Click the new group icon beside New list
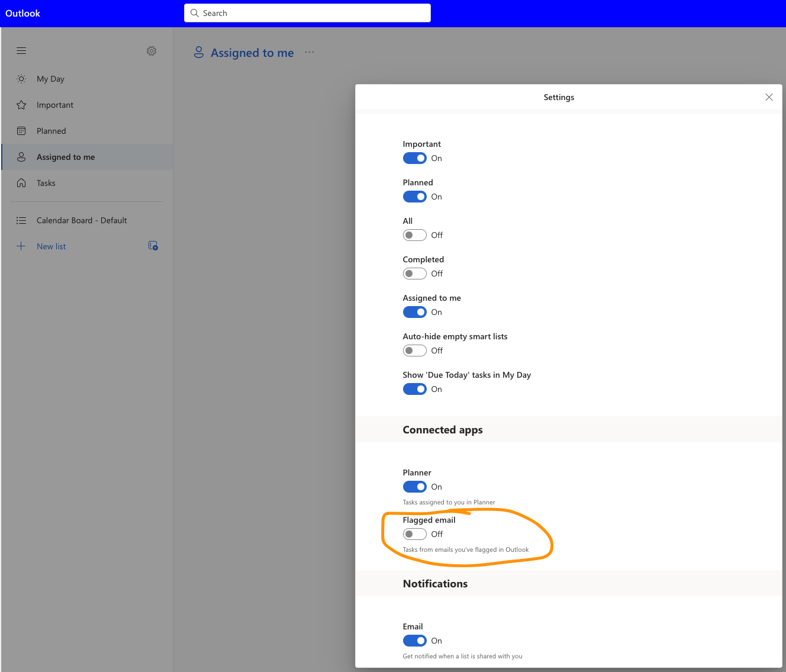The width and height of the screenshot is (786, 672). (153, 246)
